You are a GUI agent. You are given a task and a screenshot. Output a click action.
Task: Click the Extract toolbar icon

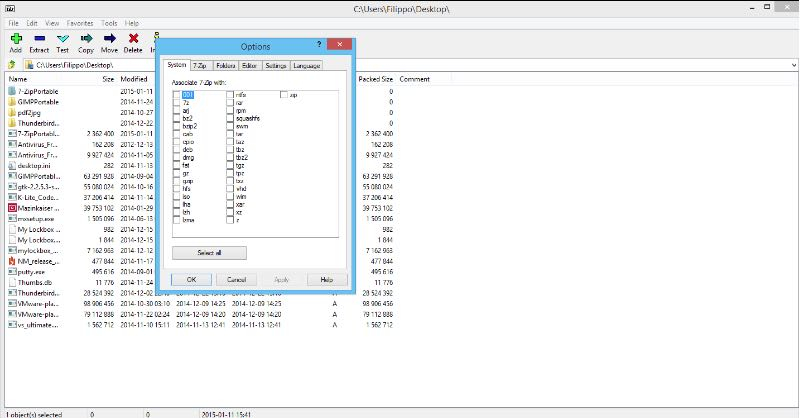(x=39, y=38)
